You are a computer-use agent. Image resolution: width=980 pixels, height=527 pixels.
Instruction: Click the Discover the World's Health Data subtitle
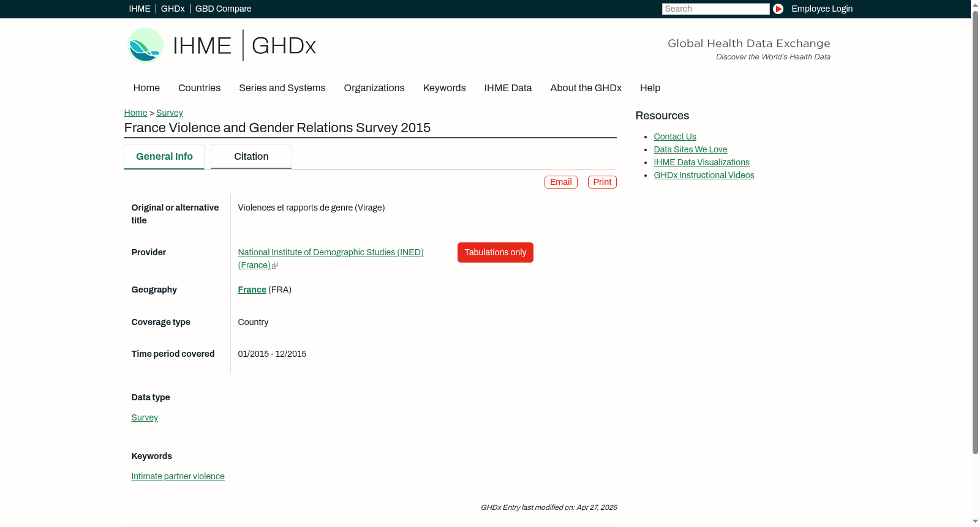point(774,57)
